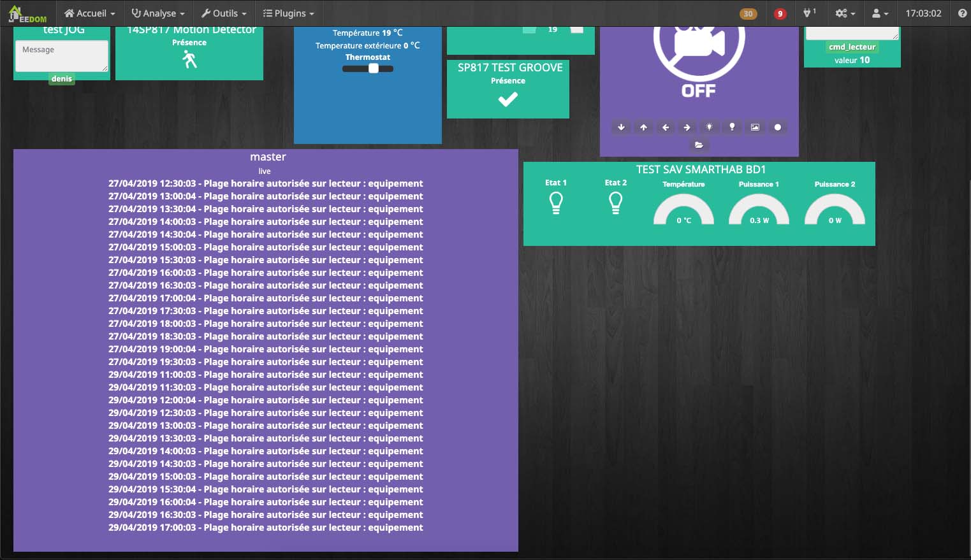971x560 pixels.
Task: Select log line 29/04/2019 14:30:03
Action: [x=265, y=464]
